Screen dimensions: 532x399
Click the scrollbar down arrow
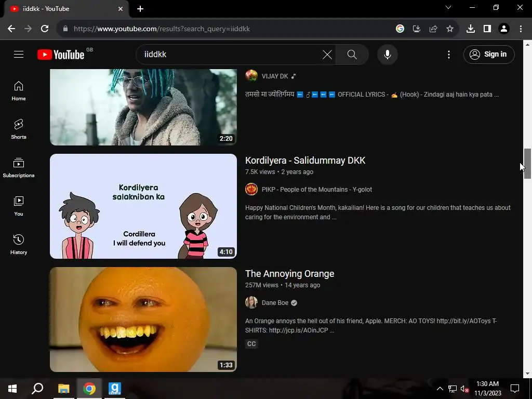[x=527, y=374]
